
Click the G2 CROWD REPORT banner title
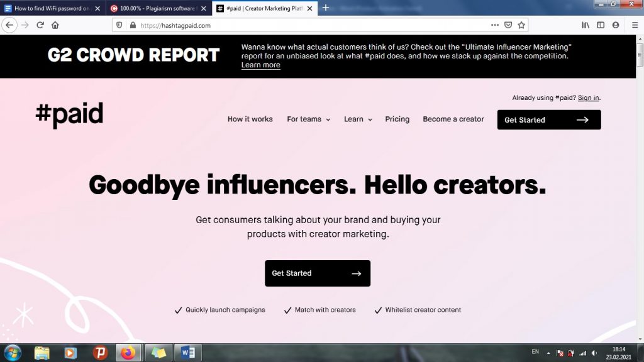pos(133,55)
